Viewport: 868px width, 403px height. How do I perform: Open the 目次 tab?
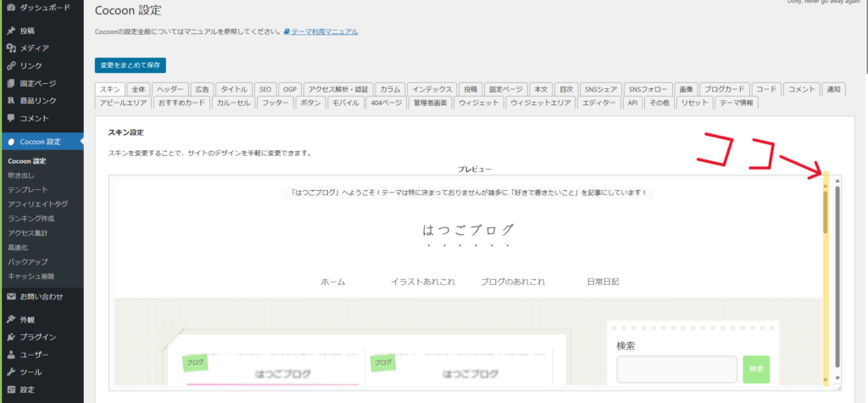point(566,89)
